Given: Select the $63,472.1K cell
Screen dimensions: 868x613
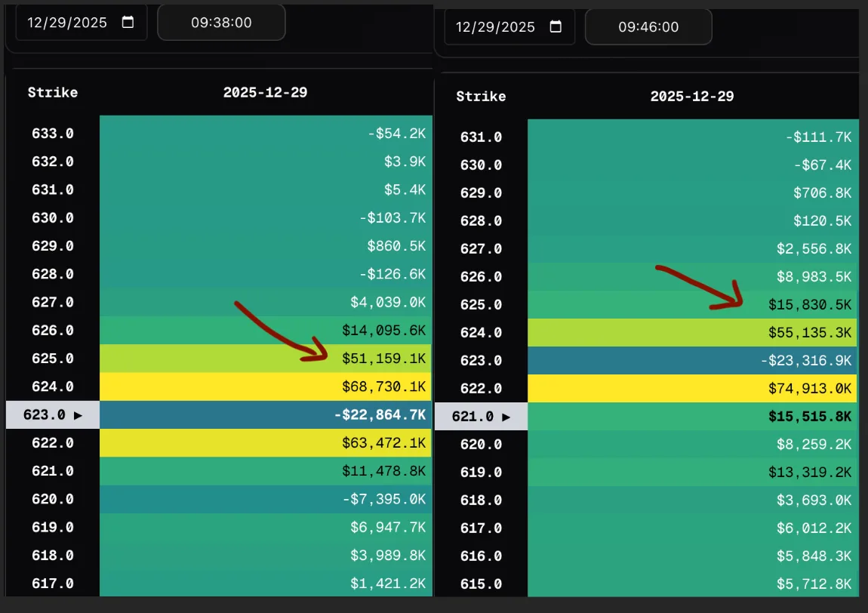Looking at the screenshot, I should point(266,443).
